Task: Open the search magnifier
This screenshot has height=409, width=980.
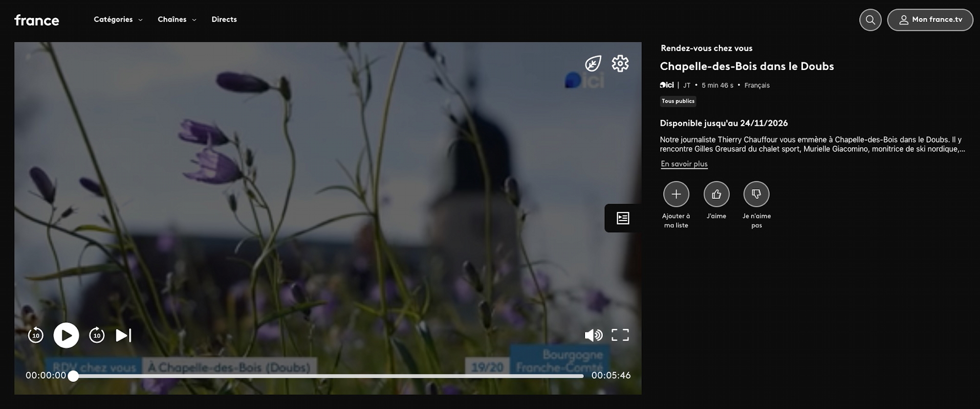Action: pos(870,20)
